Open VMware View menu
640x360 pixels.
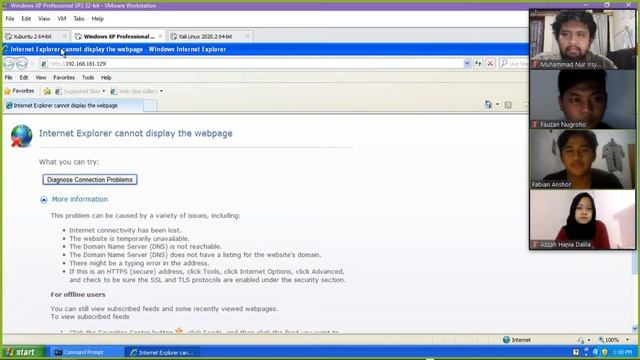click(x=44, y=19)
